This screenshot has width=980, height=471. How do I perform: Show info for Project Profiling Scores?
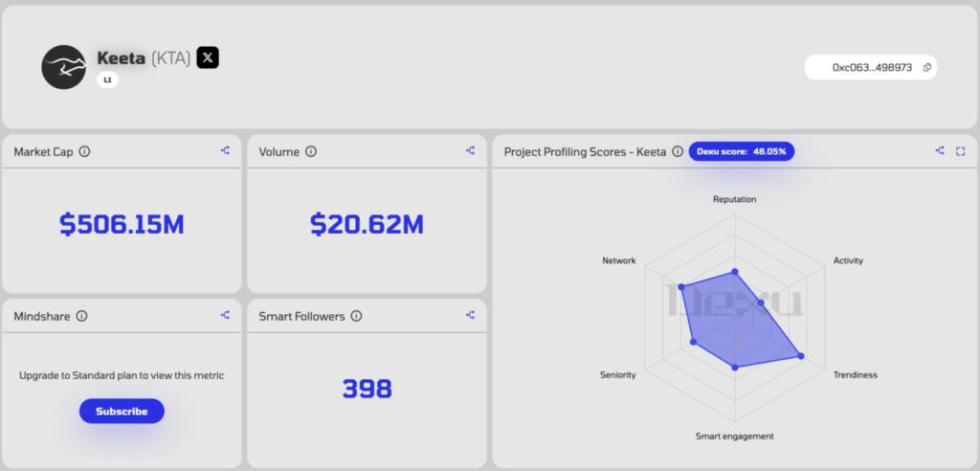[678, 151]
